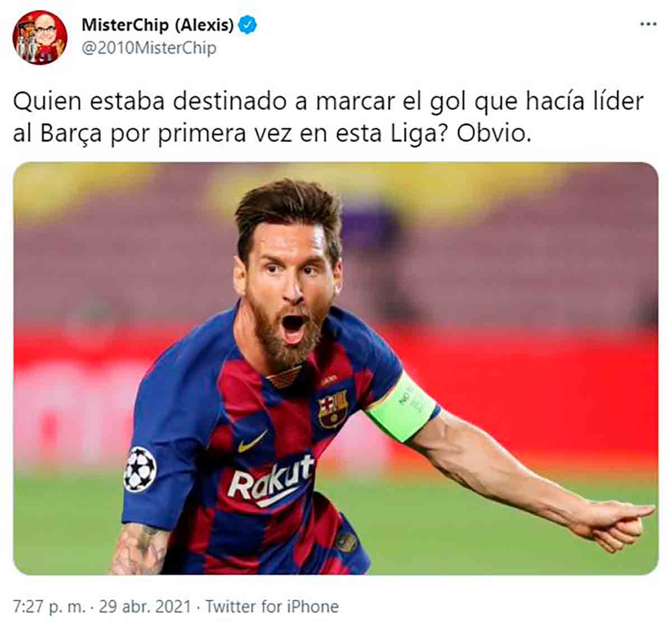Click the Champions League starball sleeve patch
Screen dimensions: 672x632
click(139, 470)
